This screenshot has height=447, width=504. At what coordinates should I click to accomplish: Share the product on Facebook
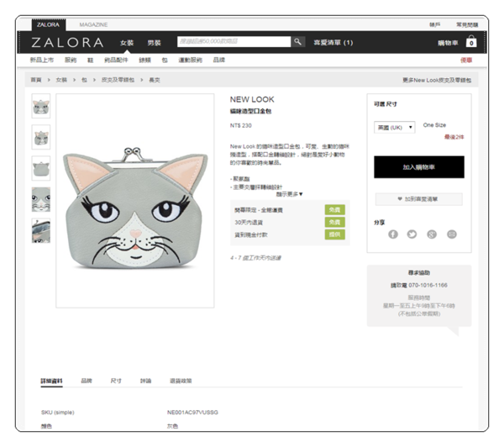click(393, 234)
